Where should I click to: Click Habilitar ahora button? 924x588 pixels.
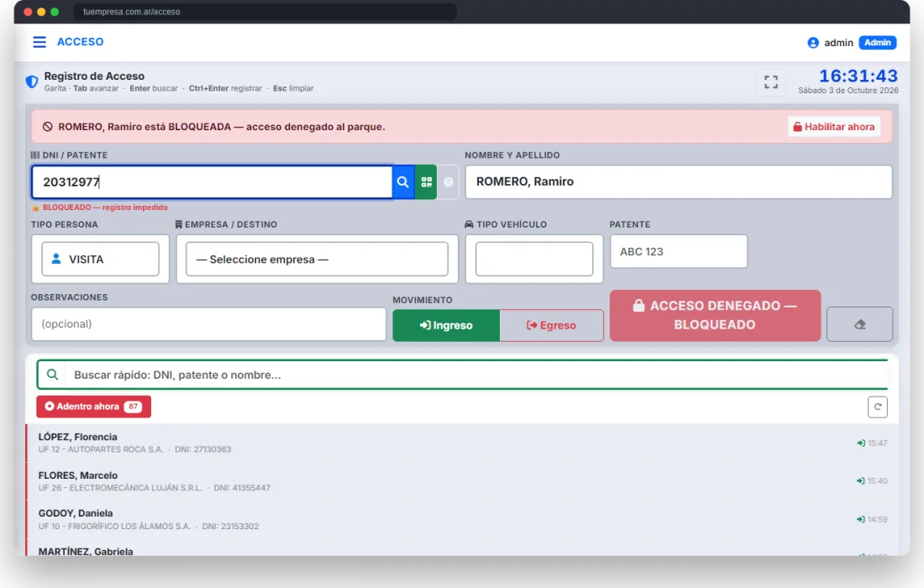pos(834,127)
